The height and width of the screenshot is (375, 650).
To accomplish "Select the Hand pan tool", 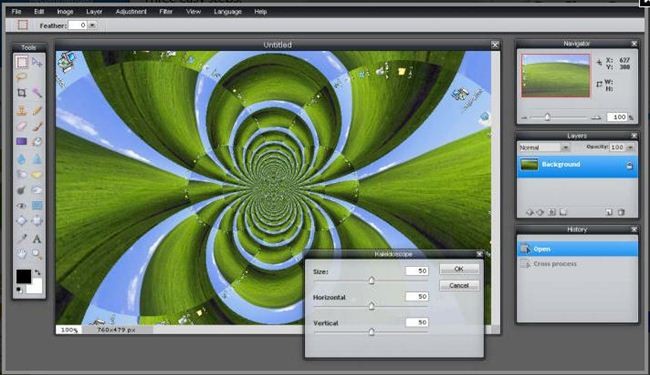I will tap(22, 254).
